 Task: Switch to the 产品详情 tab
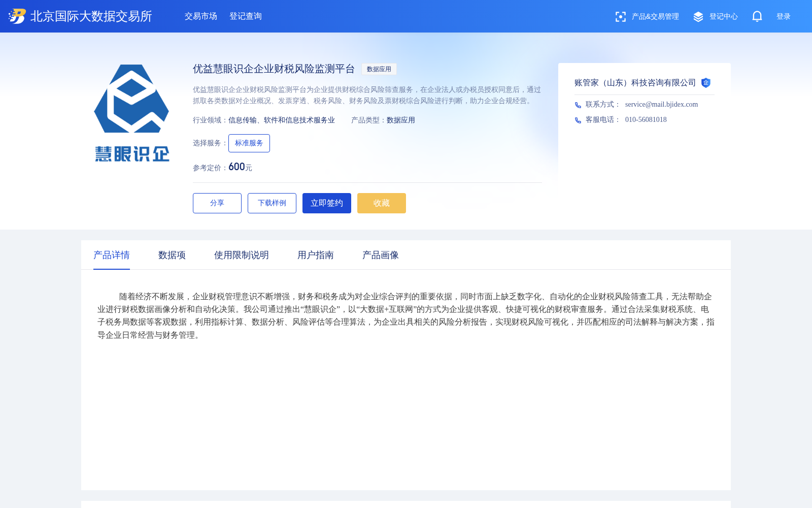click(112, 255)
